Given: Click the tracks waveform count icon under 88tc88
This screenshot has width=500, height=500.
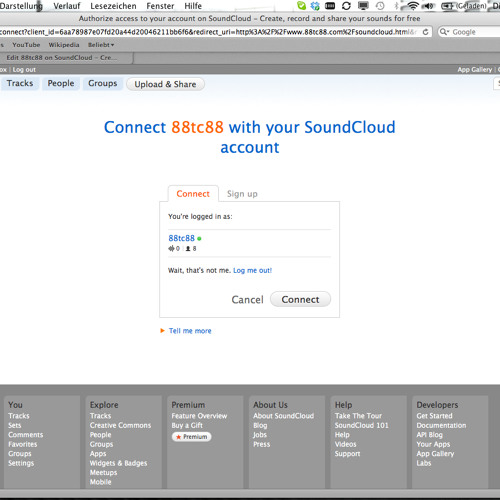Looking at the screenshot, I should tap(171, 248).
